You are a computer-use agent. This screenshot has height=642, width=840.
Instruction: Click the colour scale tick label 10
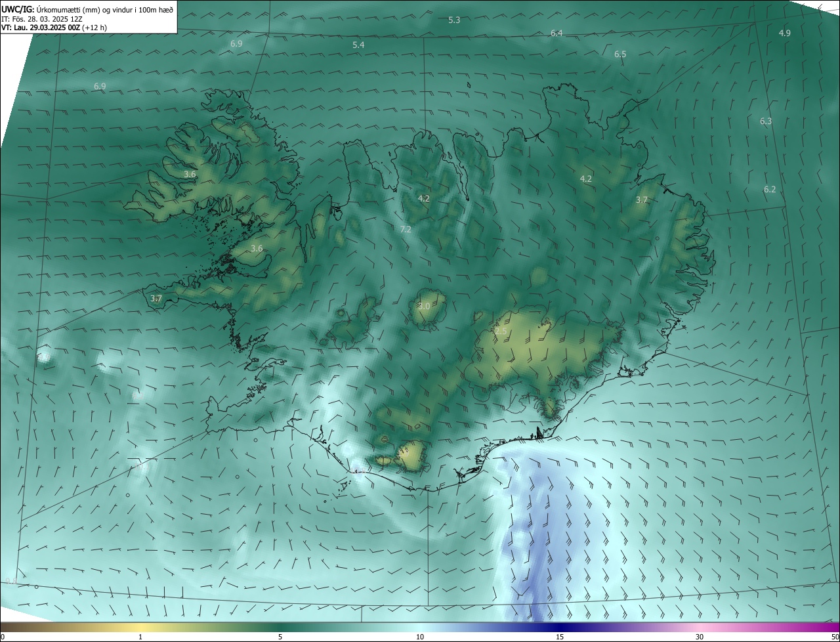(x=420, y=637)
